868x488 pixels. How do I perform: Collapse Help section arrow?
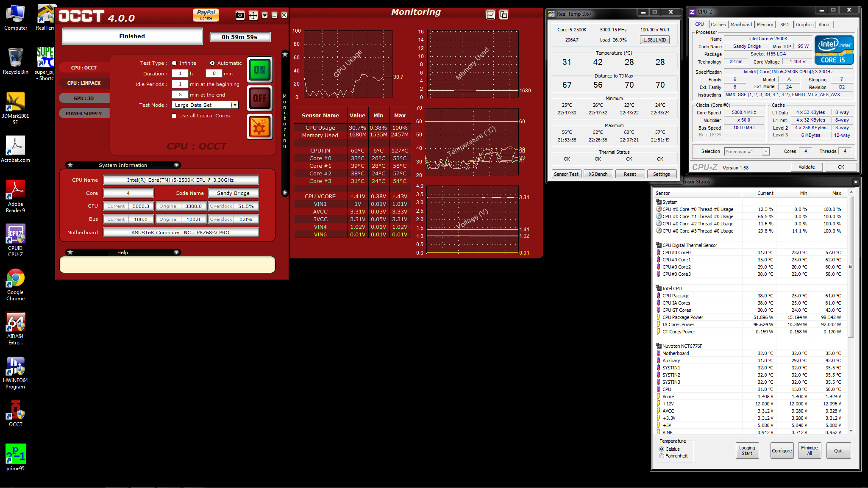[x=176, y=252]
